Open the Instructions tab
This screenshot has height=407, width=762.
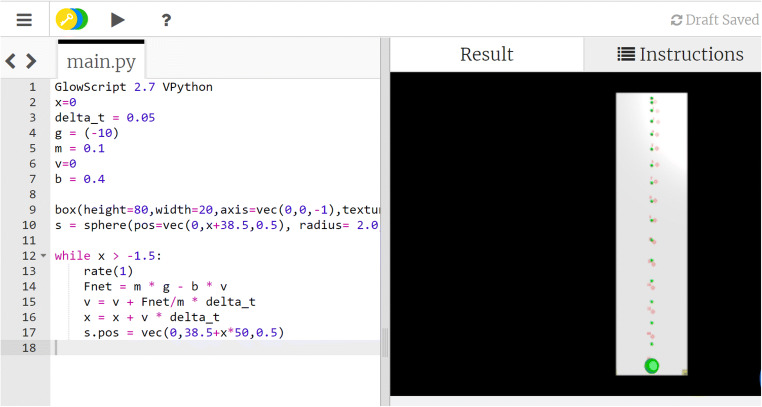[680, 55]
